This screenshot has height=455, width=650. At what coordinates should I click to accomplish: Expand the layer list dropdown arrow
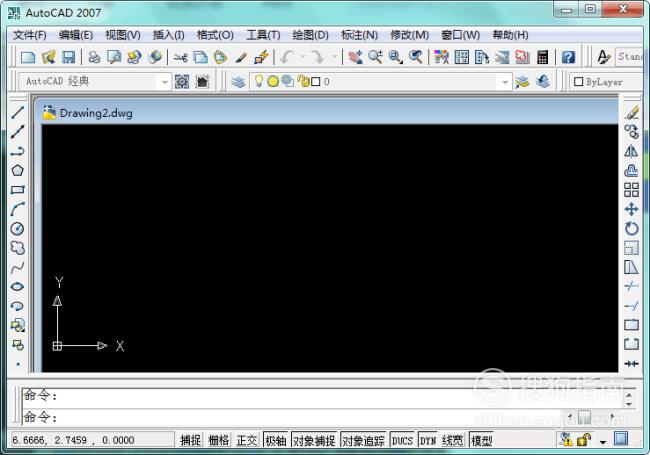[504, 82]
